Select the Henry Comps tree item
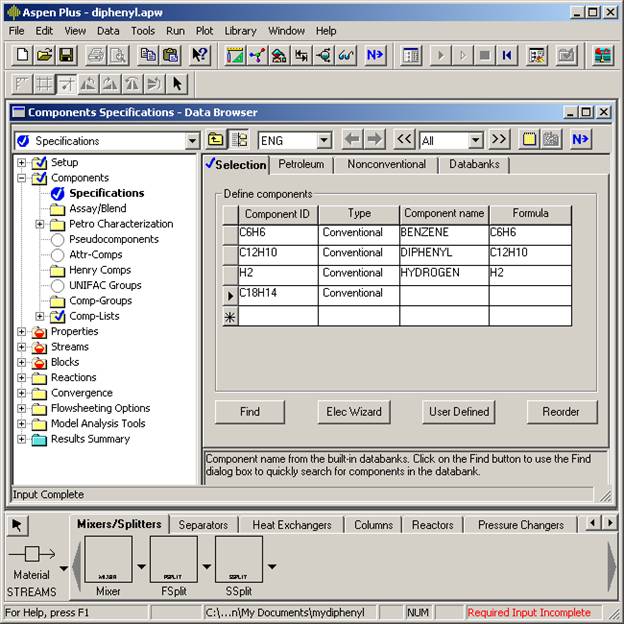This screenshot has width=624, height=624. 99,270
